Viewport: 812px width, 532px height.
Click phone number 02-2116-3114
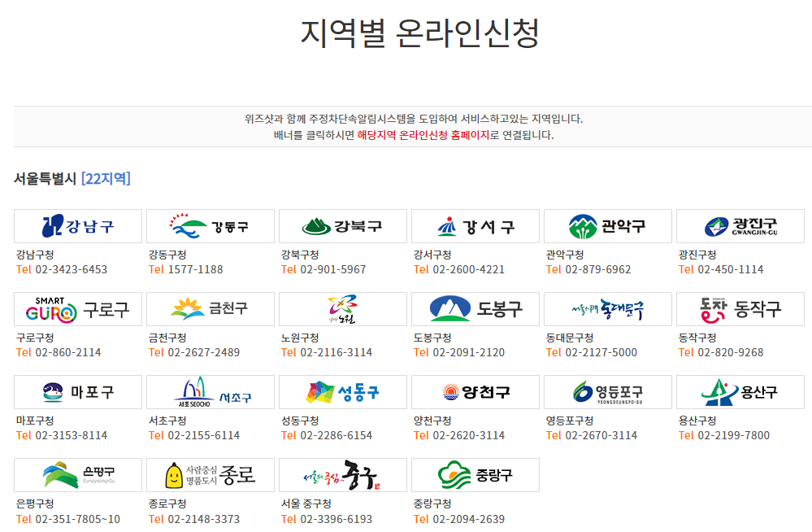(336, 352)
